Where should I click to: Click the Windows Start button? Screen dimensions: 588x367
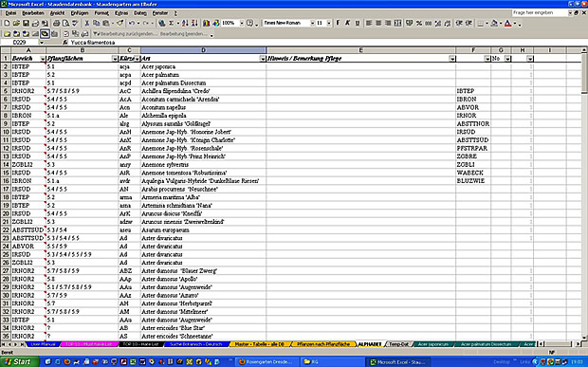point(20,361)
